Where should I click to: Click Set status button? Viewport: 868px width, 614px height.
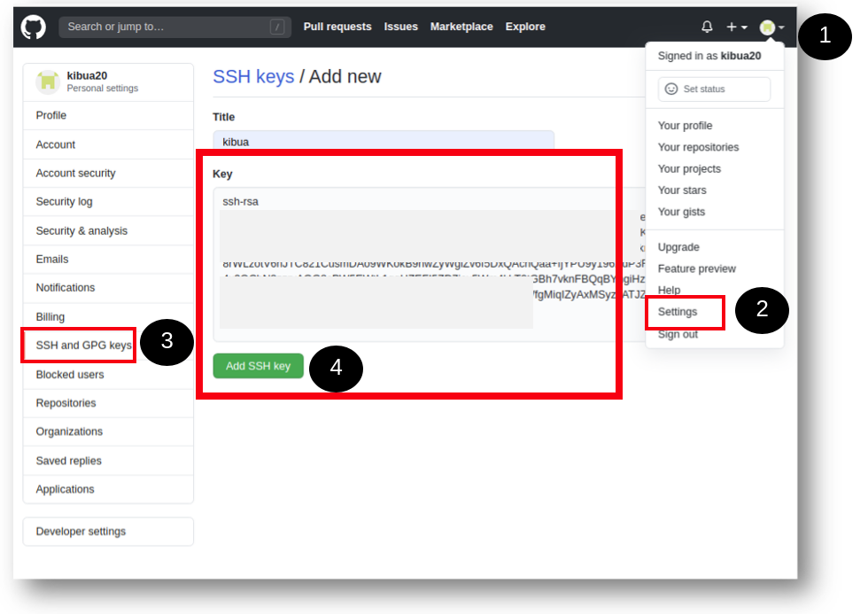pyautogui.click(x=714, y=89)
